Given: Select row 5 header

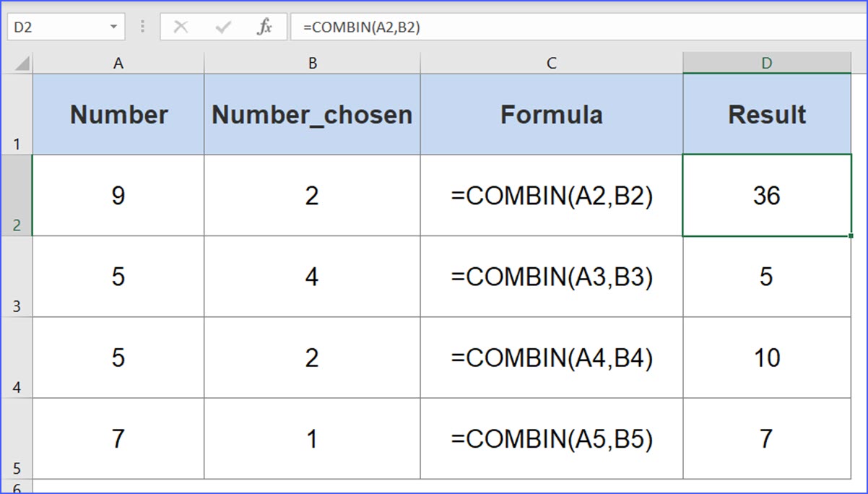Looking at the screenshot, I should (17, 439).
